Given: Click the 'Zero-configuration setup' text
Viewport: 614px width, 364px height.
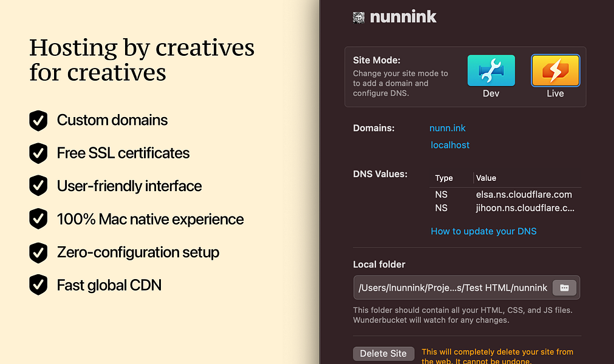Looking at the screenshot, I should [138, 252].
